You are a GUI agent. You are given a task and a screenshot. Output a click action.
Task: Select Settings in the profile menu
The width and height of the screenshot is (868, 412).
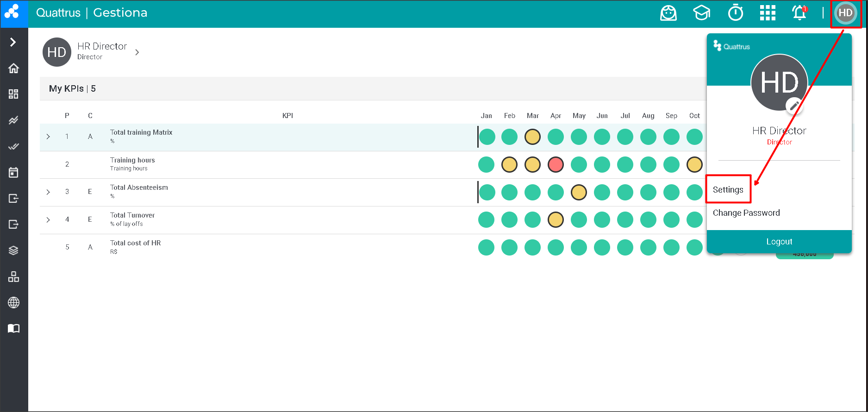pyautogui.click(x=728, y=190)
